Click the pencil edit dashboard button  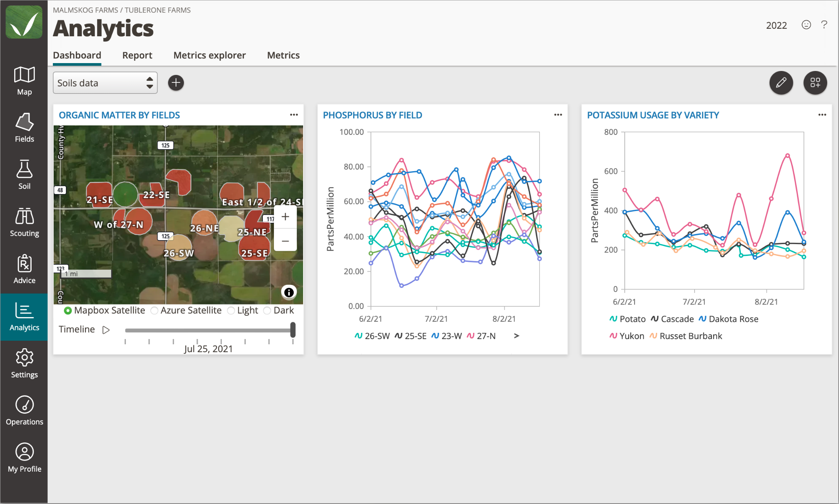coord(781,83)
